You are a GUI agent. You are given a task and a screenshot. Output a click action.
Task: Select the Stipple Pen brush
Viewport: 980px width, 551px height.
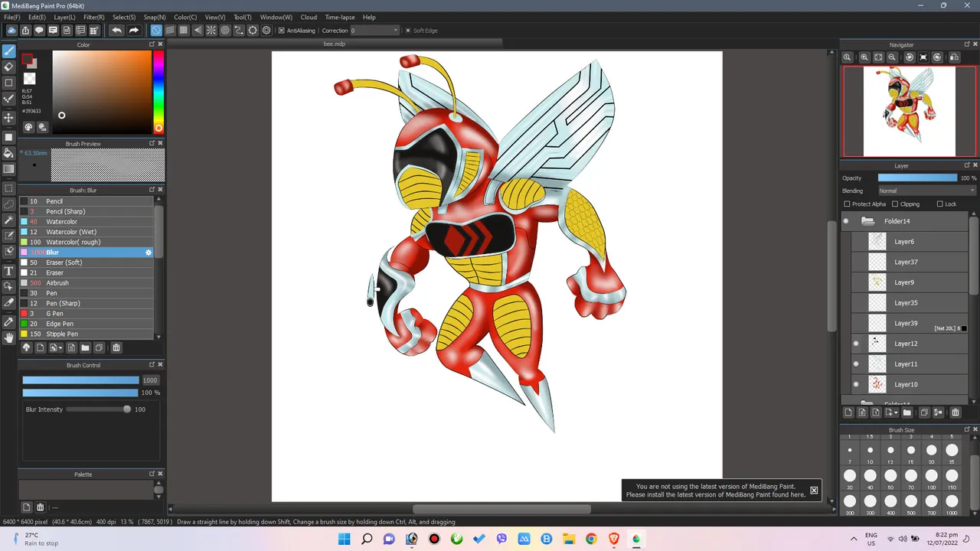pos(86,334)
